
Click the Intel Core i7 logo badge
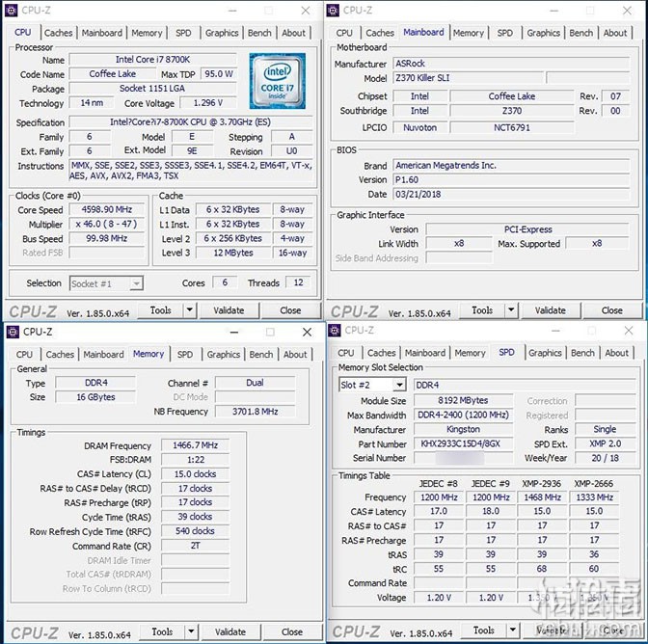click(x=278, y=81)
